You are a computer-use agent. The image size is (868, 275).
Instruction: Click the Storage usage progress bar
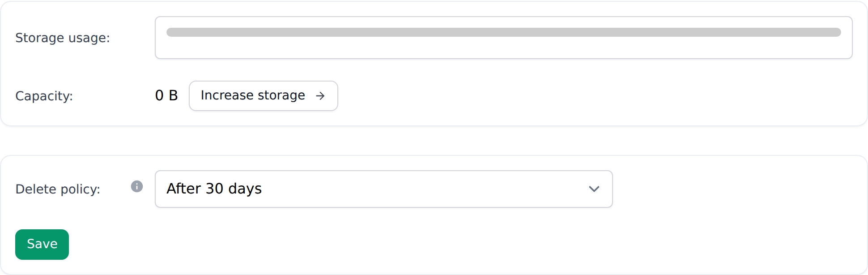503,32
